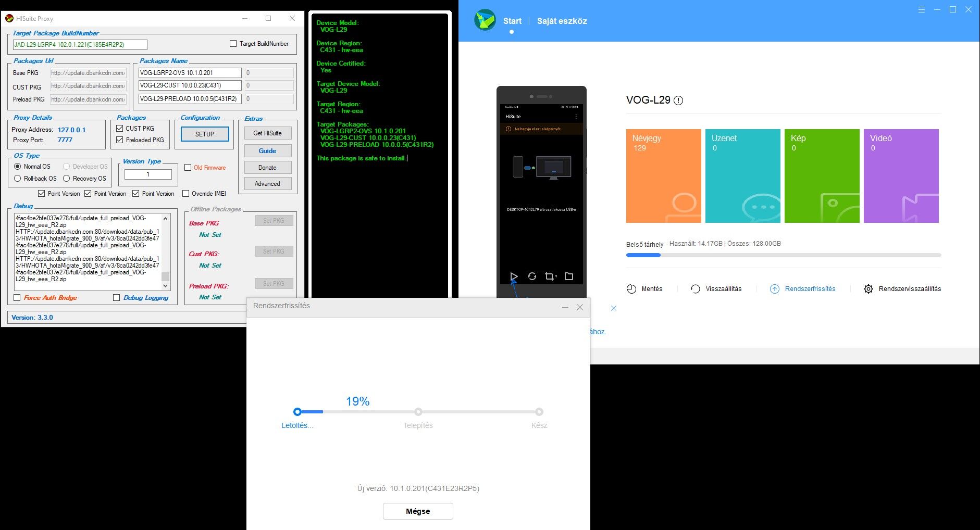Click the VOG-LGRP2-OVS package name field

tap(190, 73)
